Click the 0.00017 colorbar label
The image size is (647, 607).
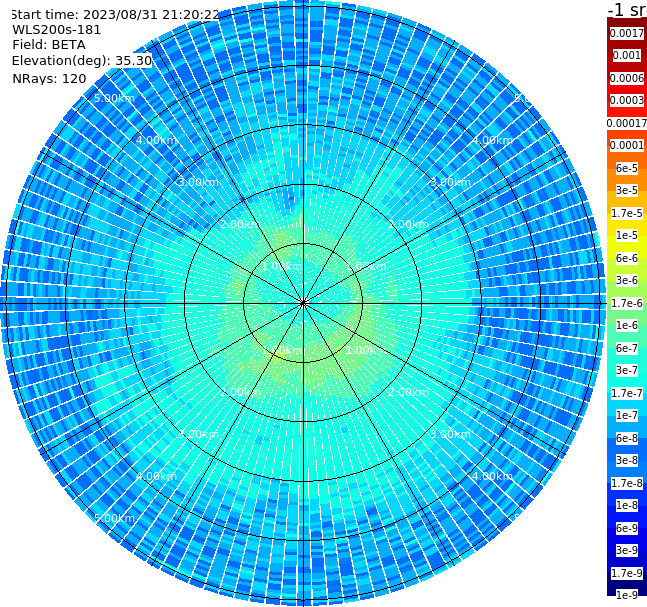point(627,123)
